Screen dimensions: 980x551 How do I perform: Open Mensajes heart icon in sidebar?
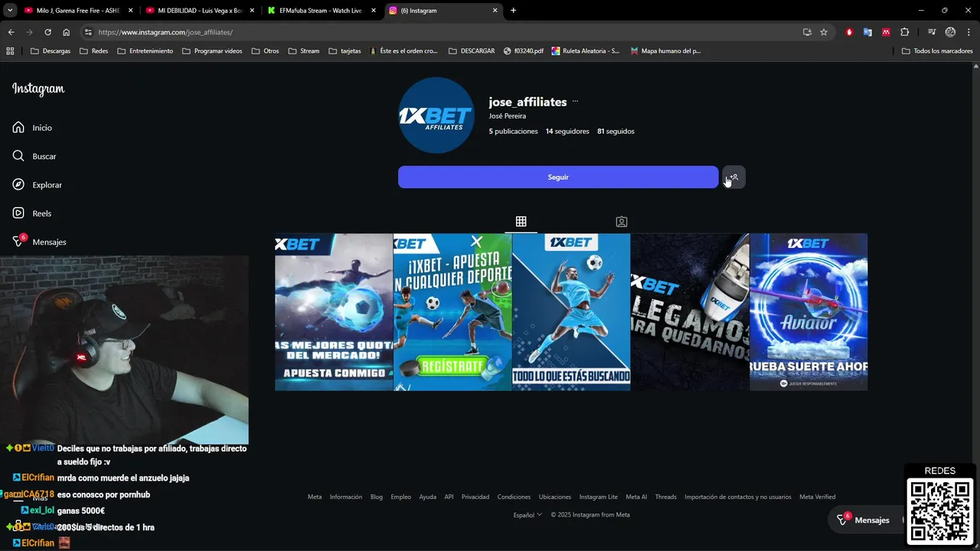coord(18,242)
